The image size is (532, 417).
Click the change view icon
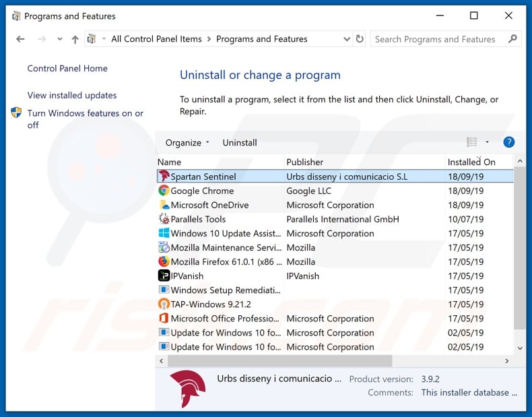[472, 142]
